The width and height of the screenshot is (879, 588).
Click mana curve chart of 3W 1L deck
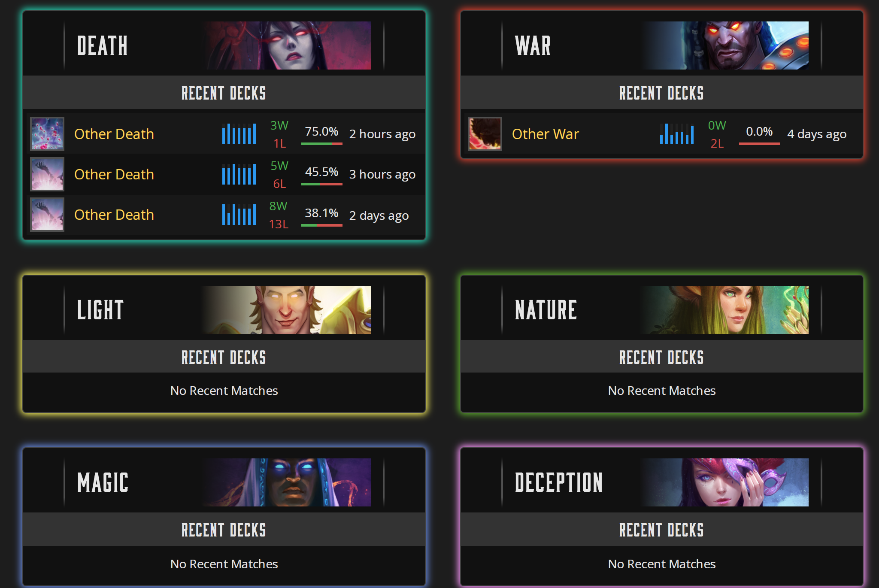coord(239,134)
